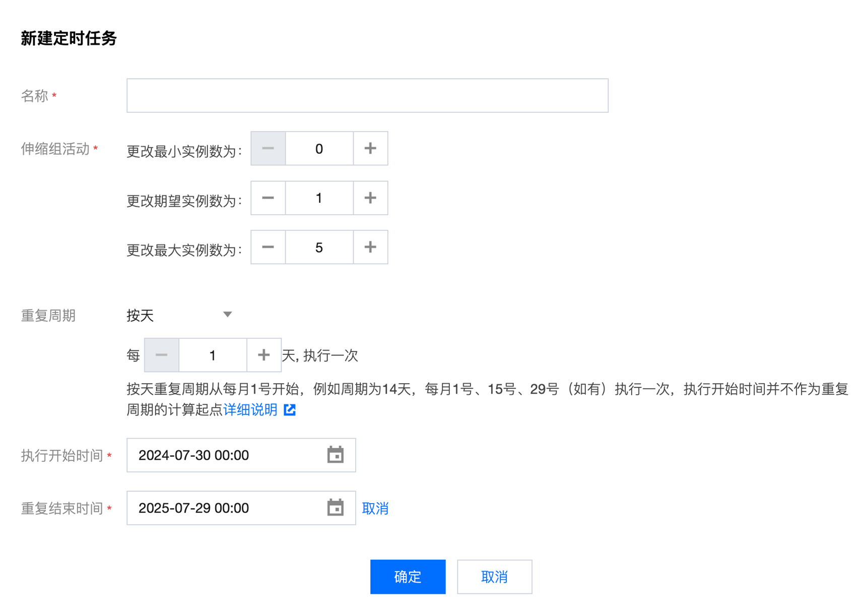Increase the minimum instance count
868x613 pixels.
pyautogui.click(x=370, y=148)
